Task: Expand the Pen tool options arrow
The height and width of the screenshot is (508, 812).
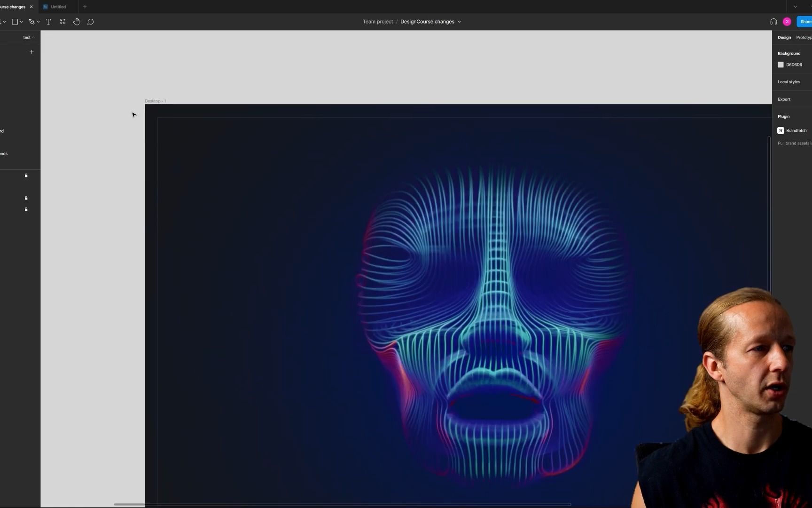Action: tap(38, 22)
